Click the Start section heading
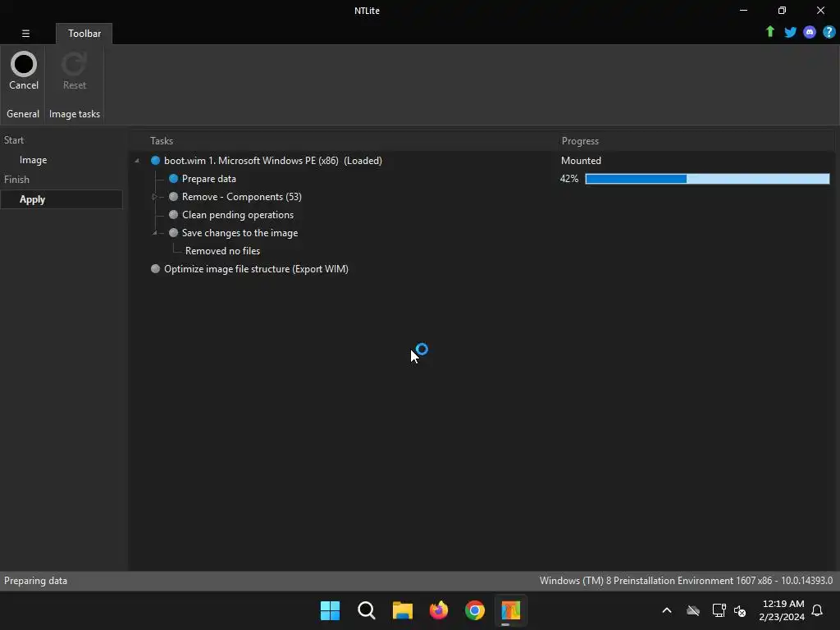840x630 pixels. click(x=14, y=140)
